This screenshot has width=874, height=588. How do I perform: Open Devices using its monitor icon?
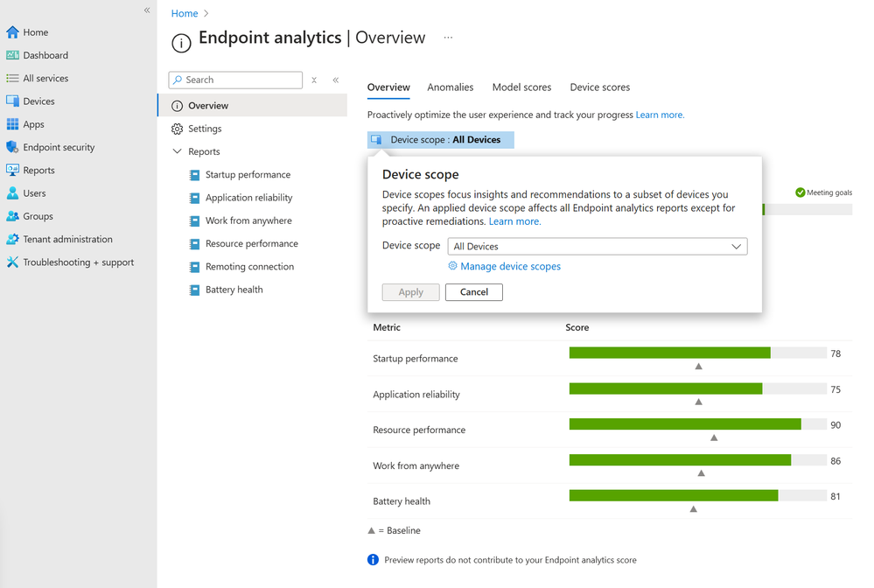coord(12,101)
